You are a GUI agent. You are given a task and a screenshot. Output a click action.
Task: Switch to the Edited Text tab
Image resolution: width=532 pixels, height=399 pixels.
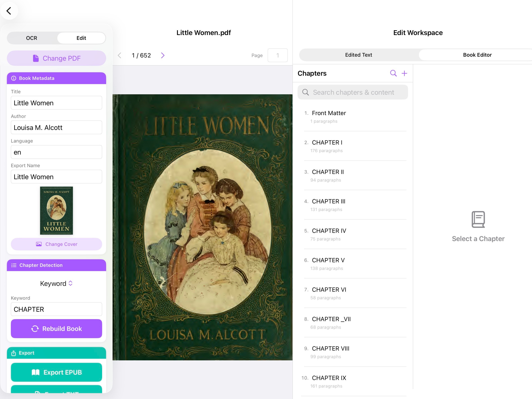click(358, 55)
